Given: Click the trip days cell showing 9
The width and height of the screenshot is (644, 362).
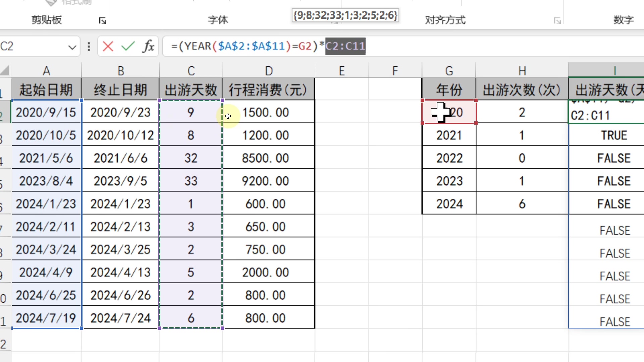Looking at the screenshot, I should [191, 112].
